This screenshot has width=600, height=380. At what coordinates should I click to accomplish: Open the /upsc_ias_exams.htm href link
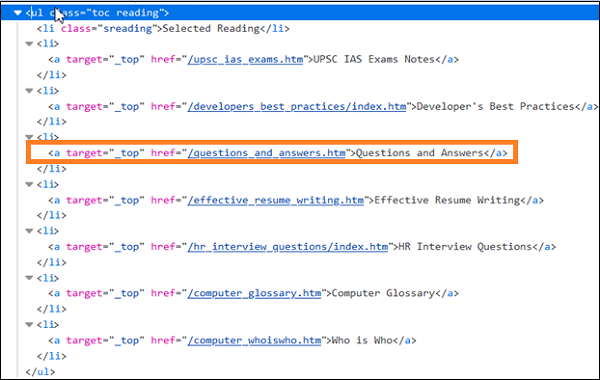pyautogui.click(x=245, y=60)
